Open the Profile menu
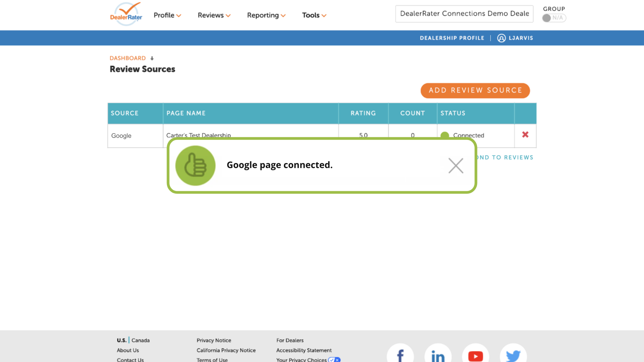Image resolution: width=644 pixels, height=362 pixels. pos(167,15)
